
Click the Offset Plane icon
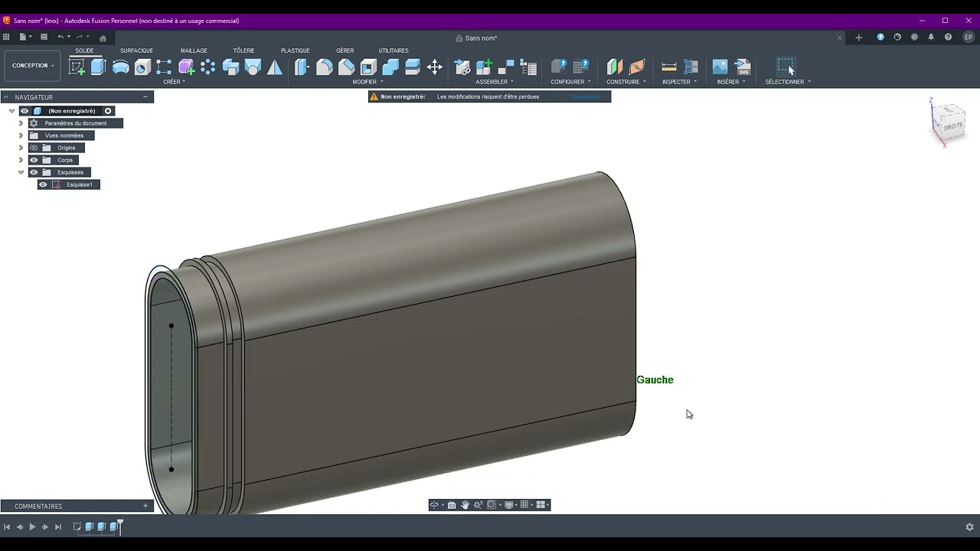tap(615, 67)
